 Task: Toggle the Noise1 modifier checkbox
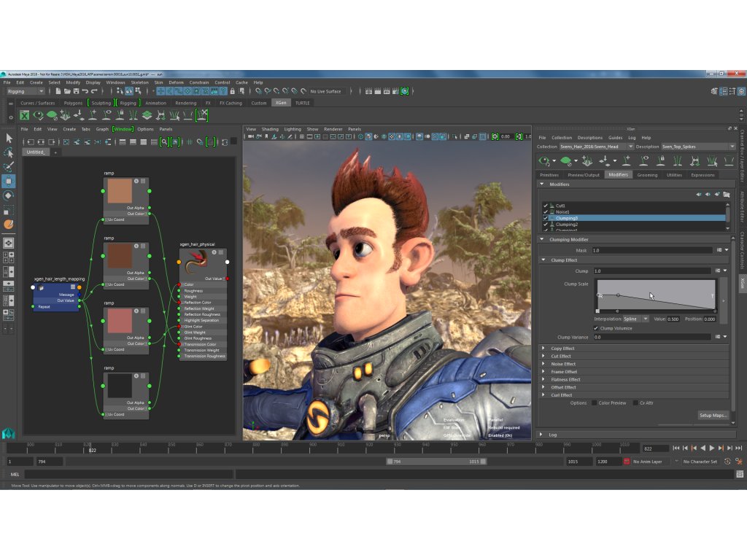tap(546, 211)
